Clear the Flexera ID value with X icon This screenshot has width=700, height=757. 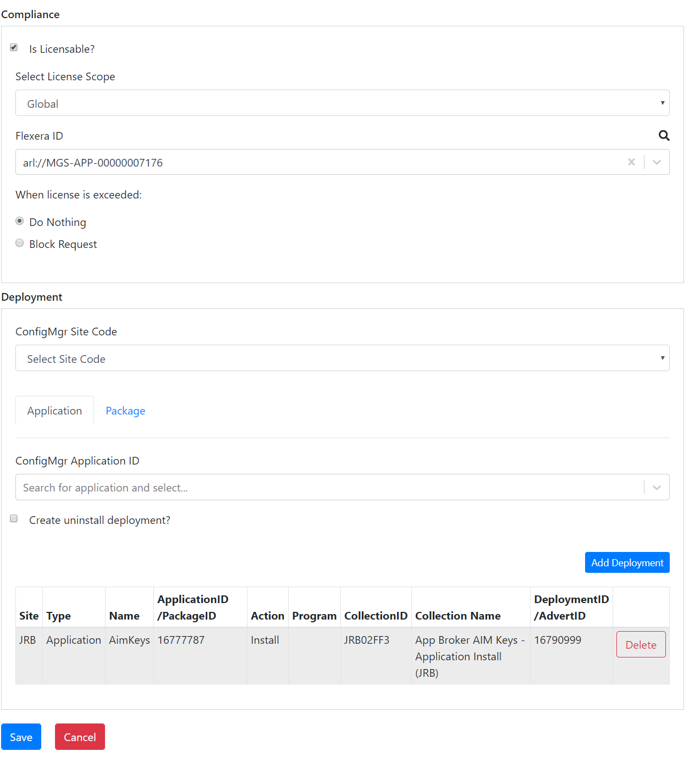click(631, 162)
